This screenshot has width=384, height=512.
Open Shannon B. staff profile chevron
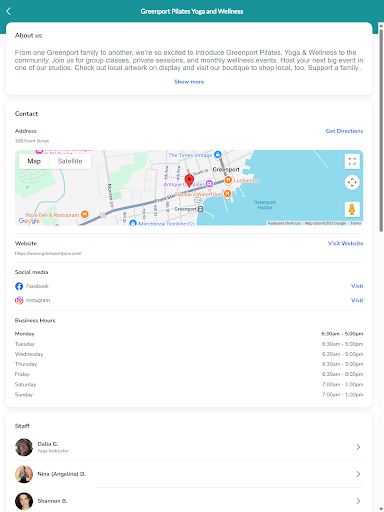click(x=358, y=501)
